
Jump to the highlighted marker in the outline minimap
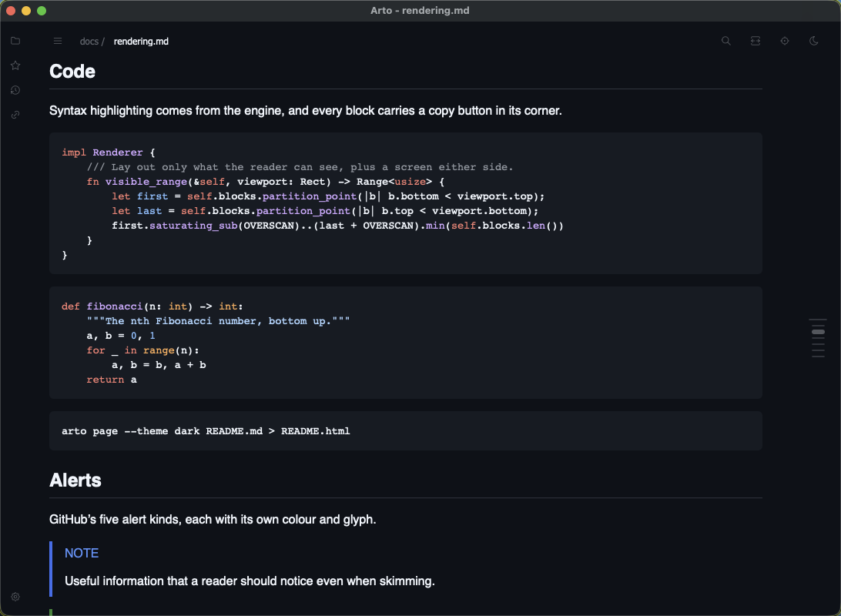tap(818, 332)
